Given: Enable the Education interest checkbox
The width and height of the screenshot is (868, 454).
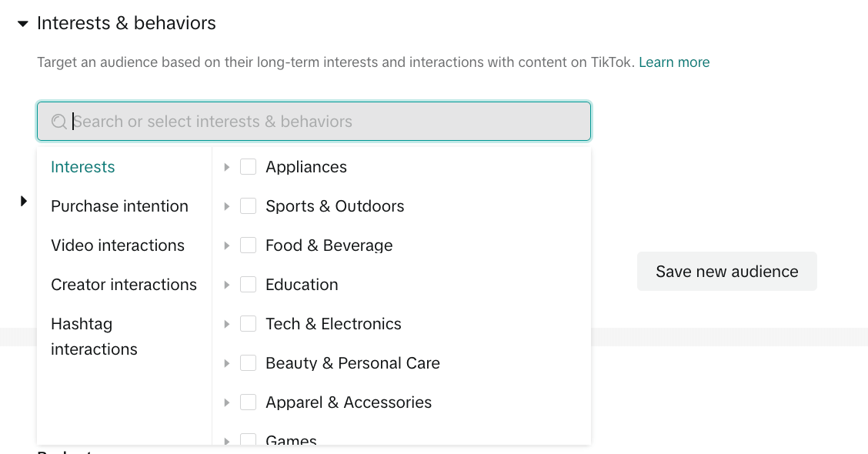Looking at the screenshot, I should 248,285.
